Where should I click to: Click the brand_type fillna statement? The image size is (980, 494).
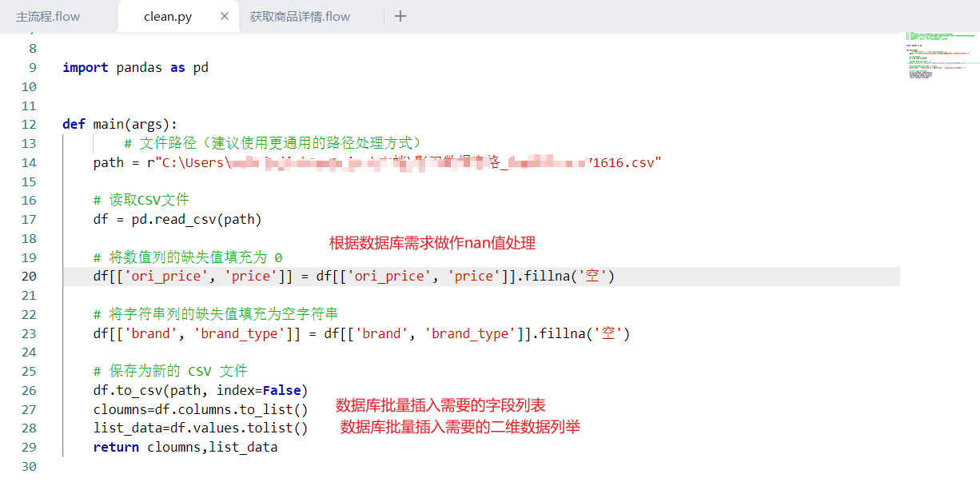[x=361, y=334]
